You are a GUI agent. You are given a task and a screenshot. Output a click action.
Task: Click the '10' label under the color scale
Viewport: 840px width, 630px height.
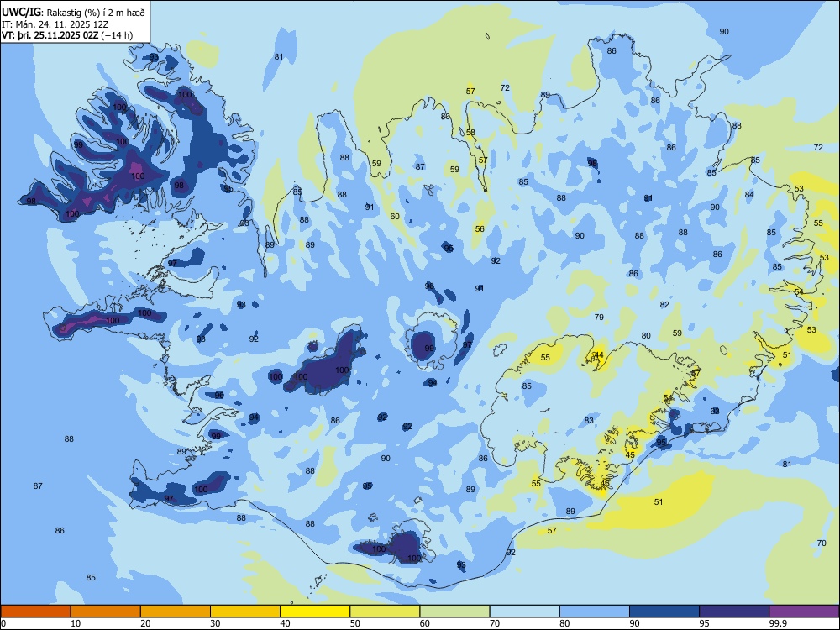(76, 623)
